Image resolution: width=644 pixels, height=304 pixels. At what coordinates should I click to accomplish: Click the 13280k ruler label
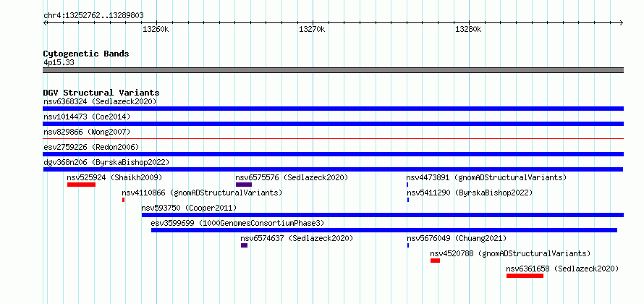click(468, 29)
